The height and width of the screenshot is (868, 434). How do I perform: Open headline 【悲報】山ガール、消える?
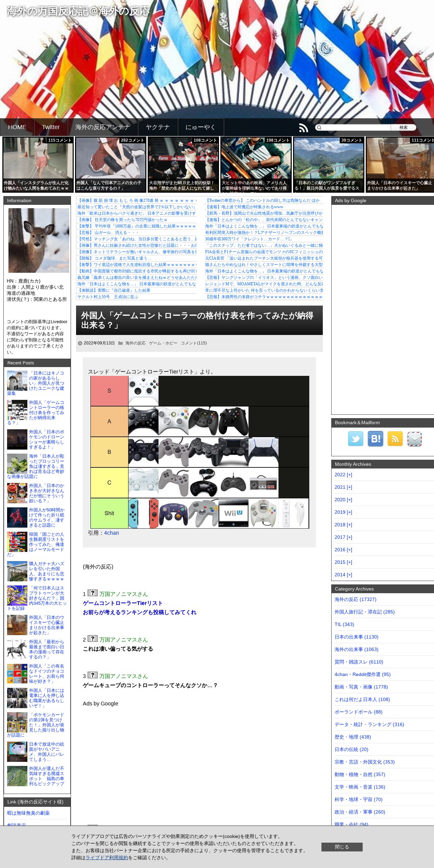(108, 233)
